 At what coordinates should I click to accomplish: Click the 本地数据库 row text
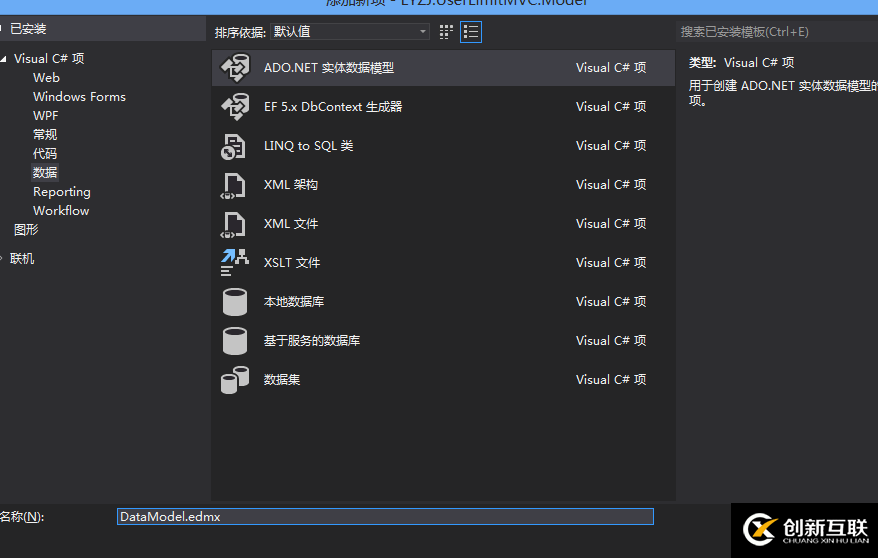click(x=294, y=302)
